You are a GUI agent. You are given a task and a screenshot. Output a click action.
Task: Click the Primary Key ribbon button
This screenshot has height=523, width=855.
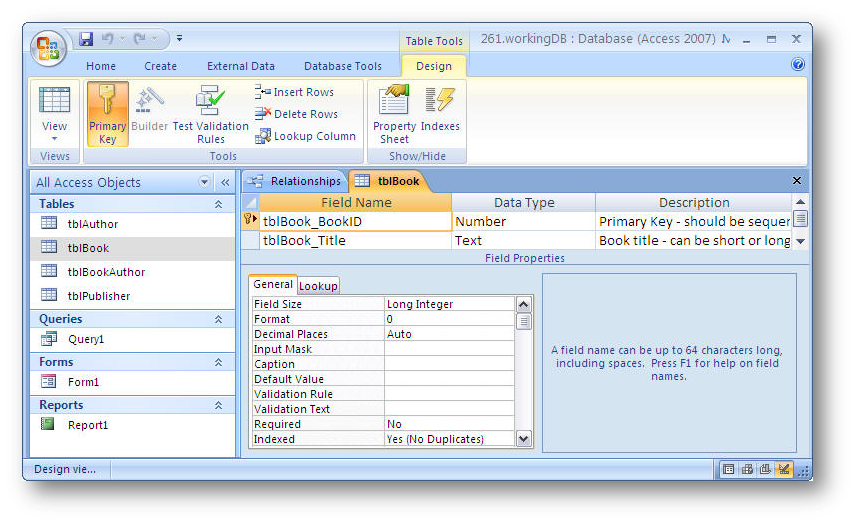coord(107,114)
